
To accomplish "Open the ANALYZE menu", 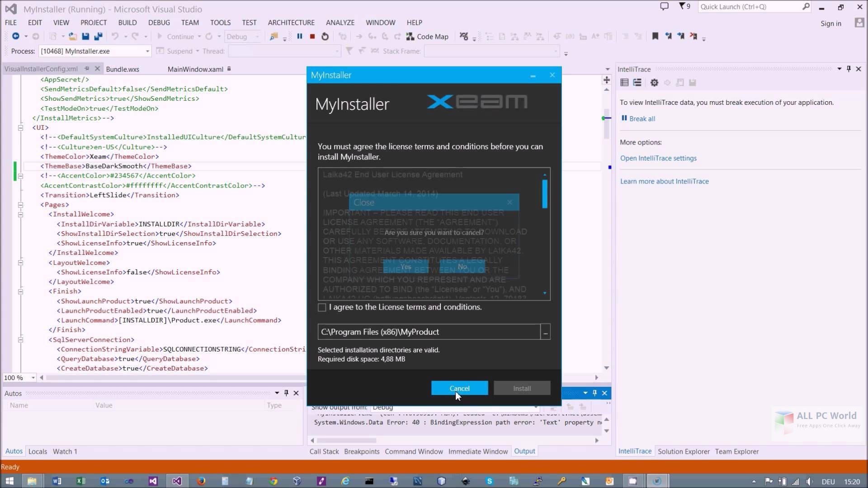I will [x=340, y=23].
